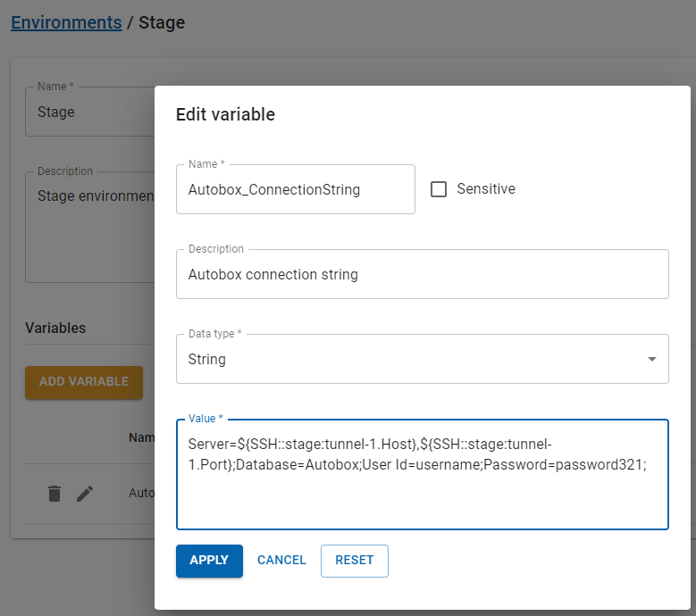Click the Sensitive label text
The image size is (696, 616).
(x=485, y=189)
